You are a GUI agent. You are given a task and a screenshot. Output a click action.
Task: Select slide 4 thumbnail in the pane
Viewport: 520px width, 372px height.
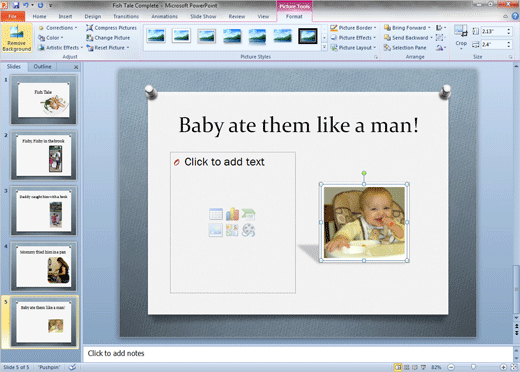coord(44,266)
